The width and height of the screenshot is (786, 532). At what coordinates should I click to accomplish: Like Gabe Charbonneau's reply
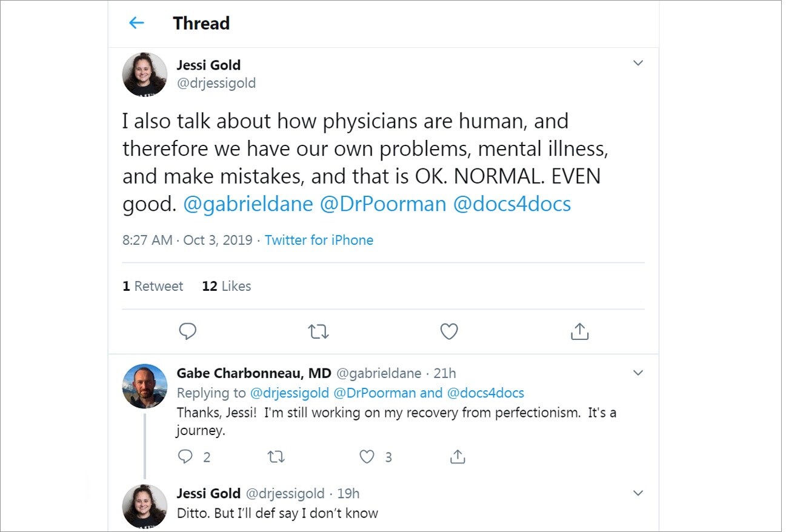click(x=366, y=456)
